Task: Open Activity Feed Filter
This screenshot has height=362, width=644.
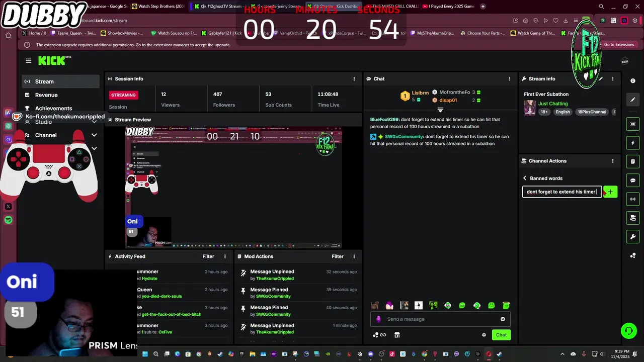Action: coord(208,256)
